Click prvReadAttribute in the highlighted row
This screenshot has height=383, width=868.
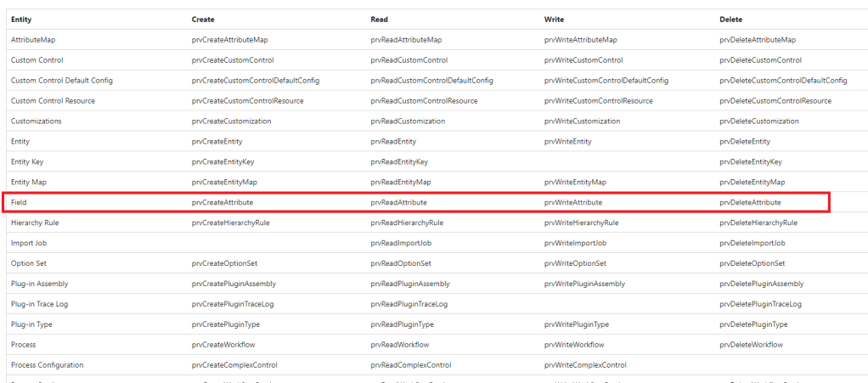pyautogui.click(x=398, y=202)
